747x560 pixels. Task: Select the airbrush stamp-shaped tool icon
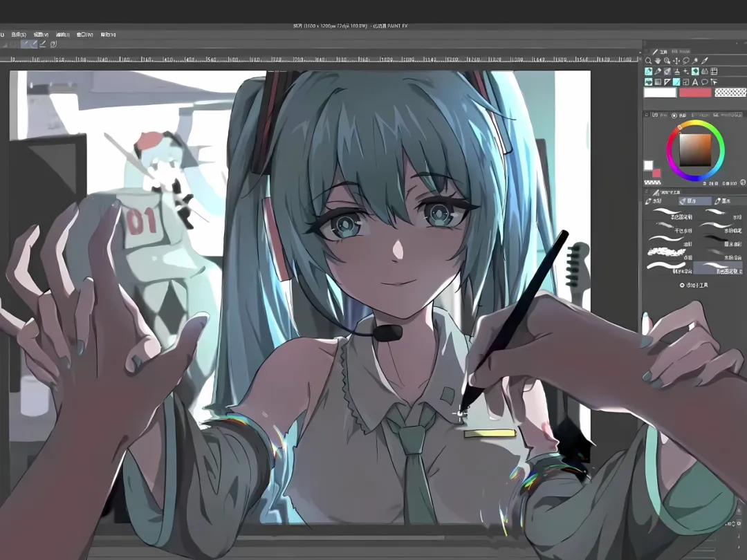(x=676, y=71)
